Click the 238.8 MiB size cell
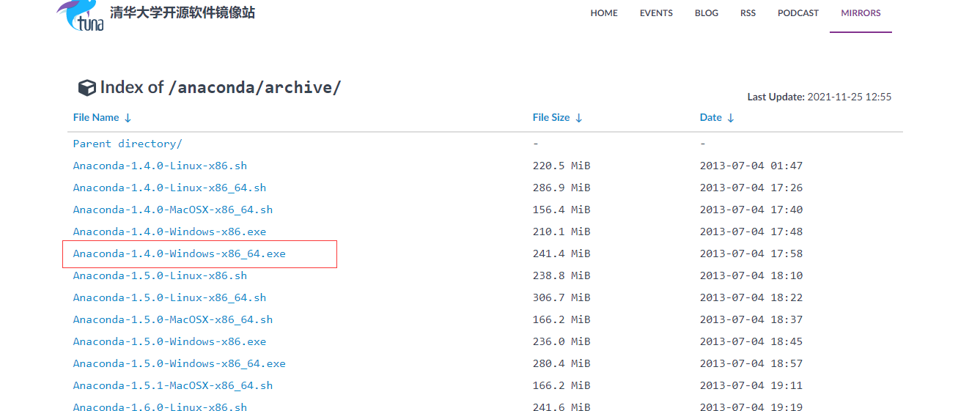The image size is (980, 411). [x=561, y=275]
